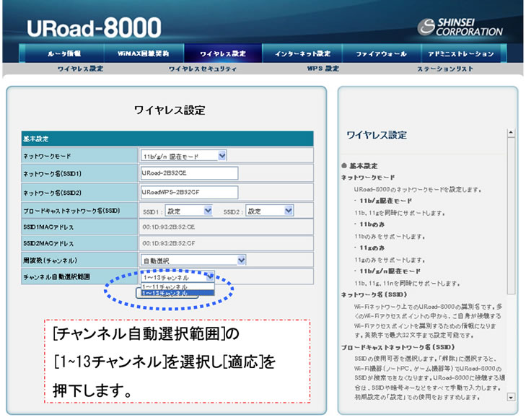Click help panel scrollbar up arrow
Screen dimensions: 526x420
click(x=511, y=133)
